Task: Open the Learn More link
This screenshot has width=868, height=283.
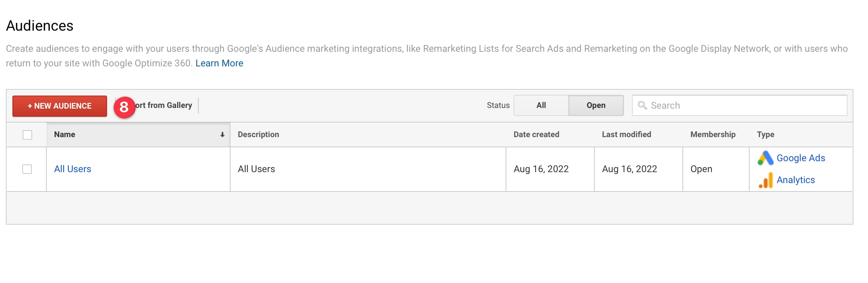Action: (x=219, y=63)
